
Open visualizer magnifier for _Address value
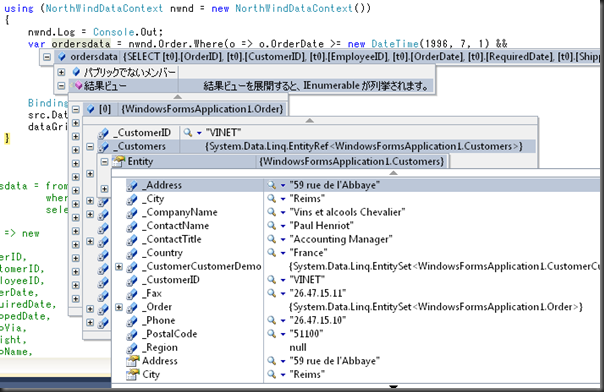click(272, 185)
